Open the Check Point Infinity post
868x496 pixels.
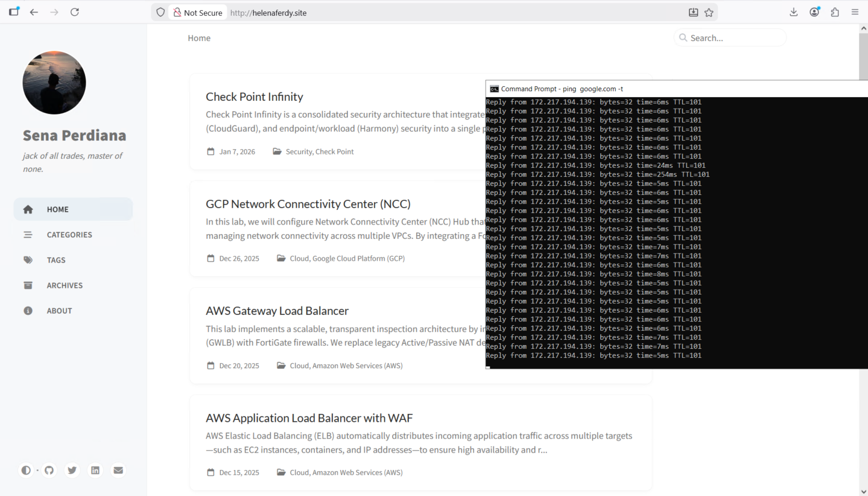pos(254,97)
